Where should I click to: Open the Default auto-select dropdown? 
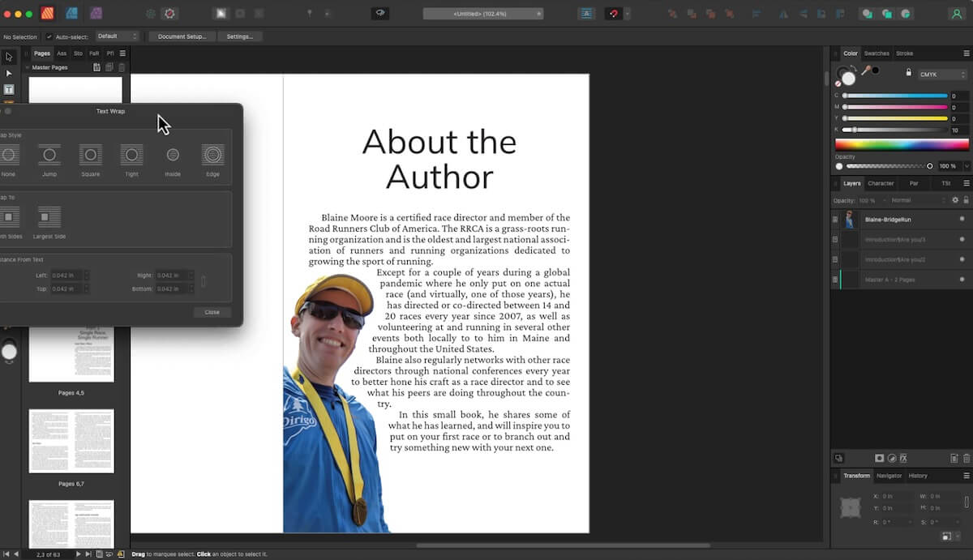(116, 36)
